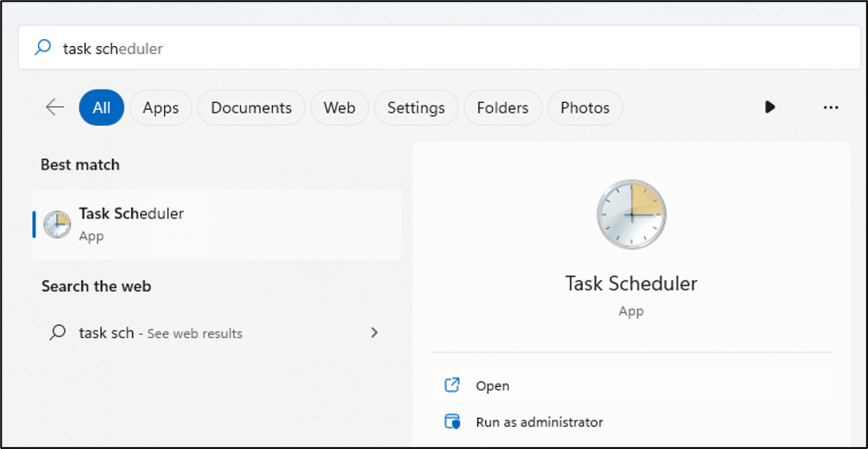The width and height of the screenshot is (868, 449).
Task: Choose Run as administrator
Action: click(539, 422)
